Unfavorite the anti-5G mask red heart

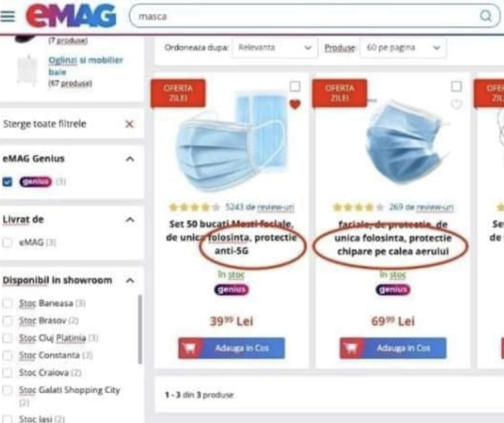coord(295,104)
